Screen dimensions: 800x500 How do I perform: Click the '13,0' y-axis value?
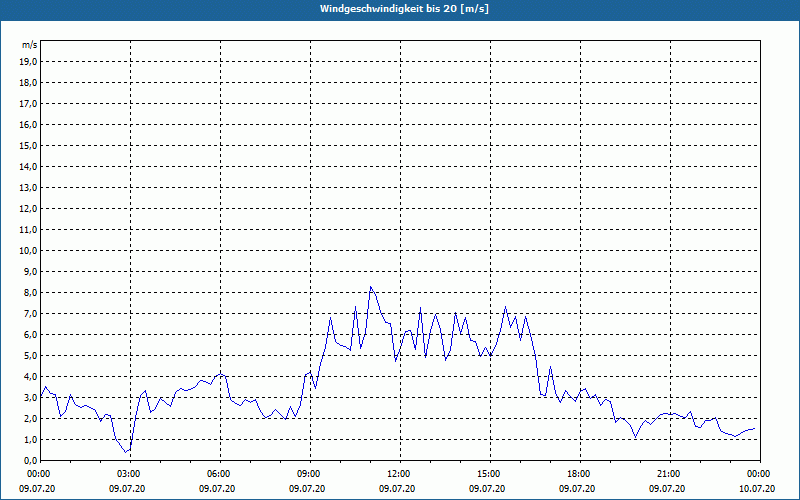click(x=28, y=188)
